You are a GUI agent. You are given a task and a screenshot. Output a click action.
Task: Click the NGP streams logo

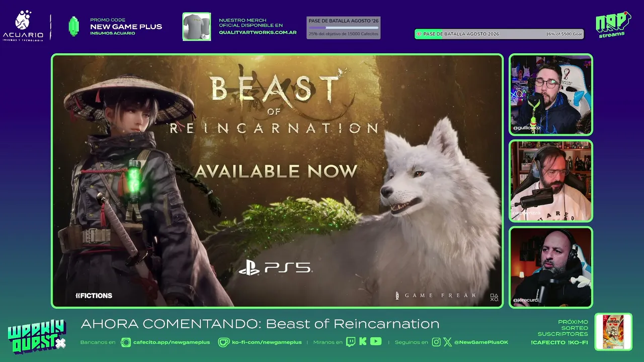point(613,25)
